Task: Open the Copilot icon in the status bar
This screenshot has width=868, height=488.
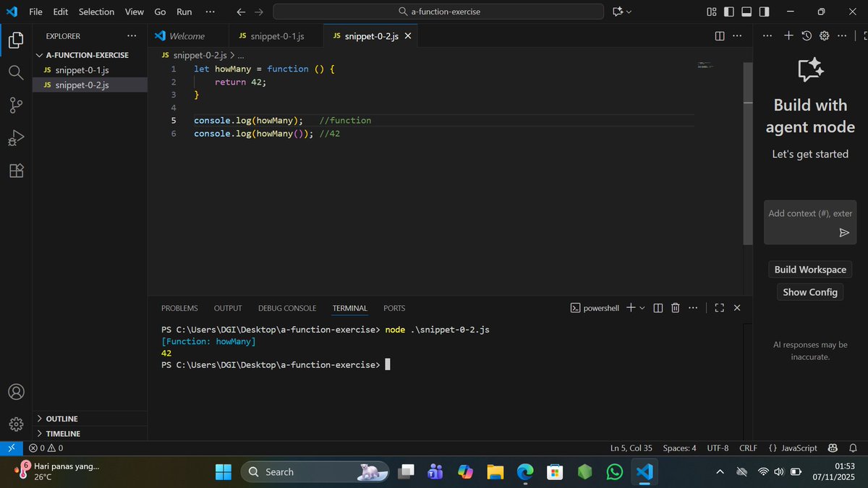Action: (x=833, y=448)
